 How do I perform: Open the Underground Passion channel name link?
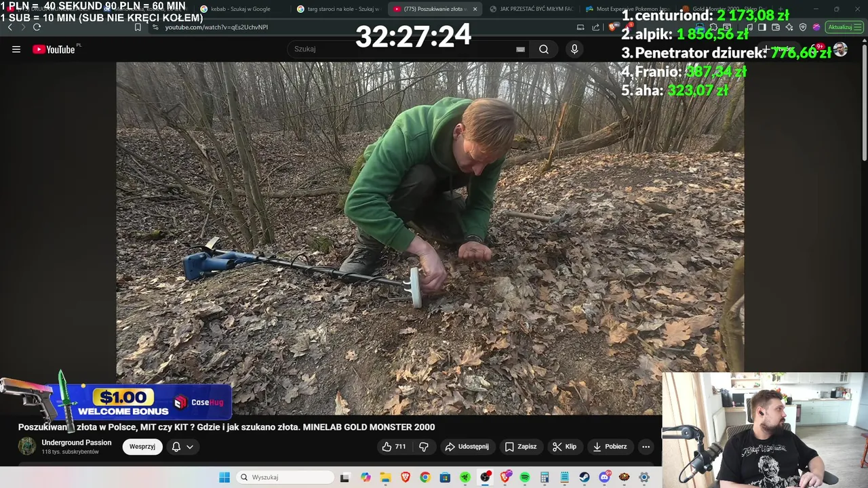pos(77,443)
